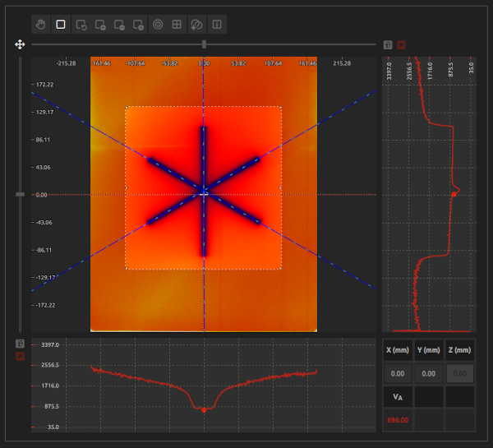Click the reset selection region icon
493x448 pixels.
click(81, 25)
